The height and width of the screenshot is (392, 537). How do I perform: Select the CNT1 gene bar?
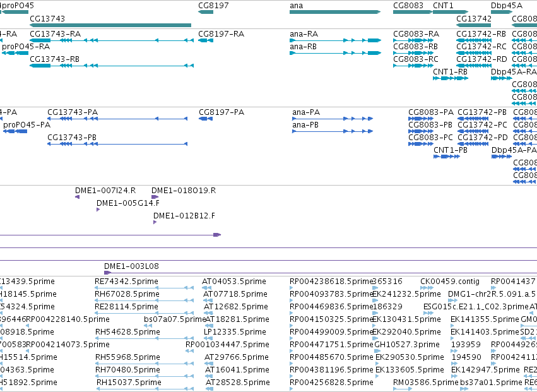pyautogui.click(x=451, y=12)
